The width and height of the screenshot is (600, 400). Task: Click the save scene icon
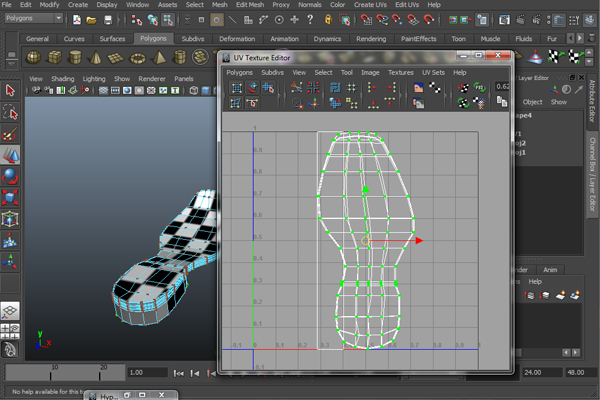108,20
